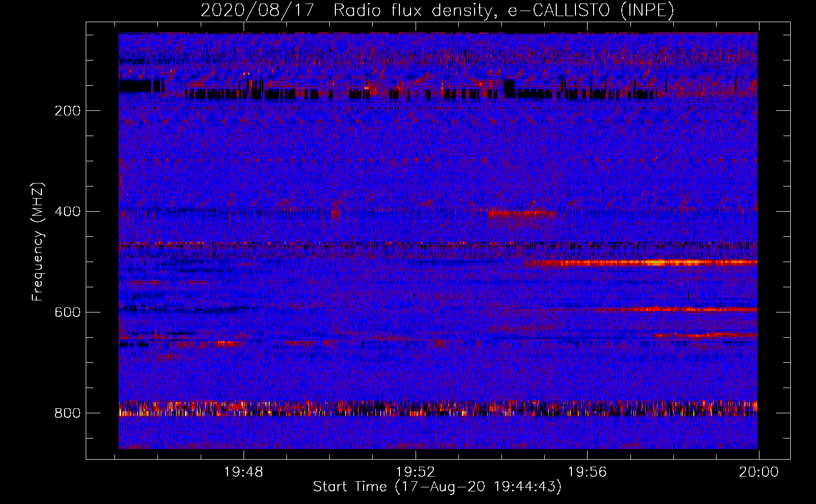Image resolution: width=816 pixels, height=504 pixels.
Task: Click the 19:52 time tick label
Action: 416,472
